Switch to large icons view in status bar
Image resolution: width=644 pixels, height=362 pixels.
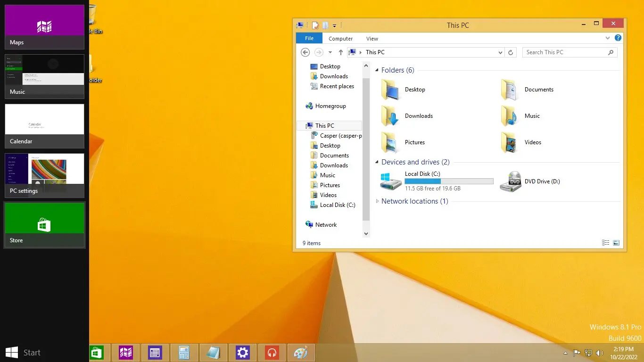[x=616, y=243]
